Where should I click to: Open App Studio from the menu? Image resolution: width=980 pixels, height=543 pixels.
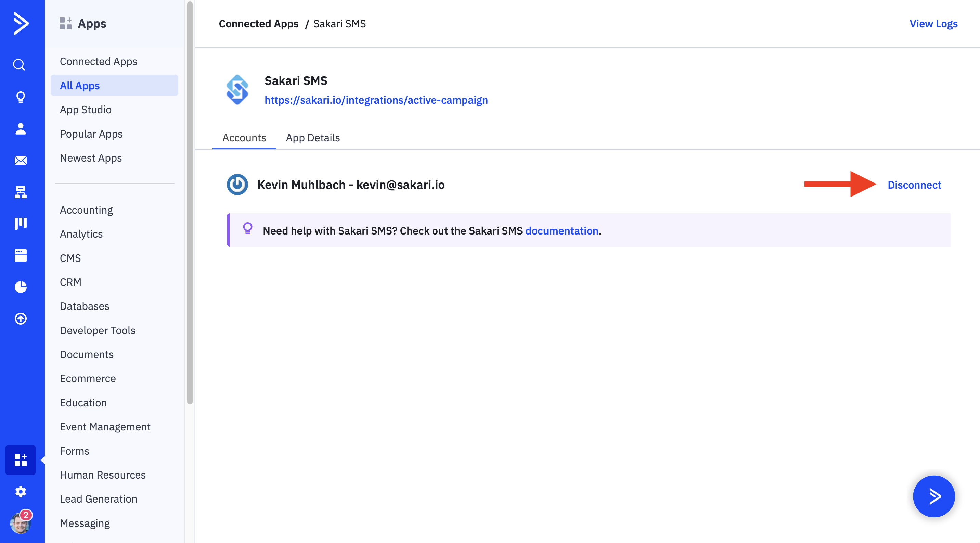[x=86, y=110]
